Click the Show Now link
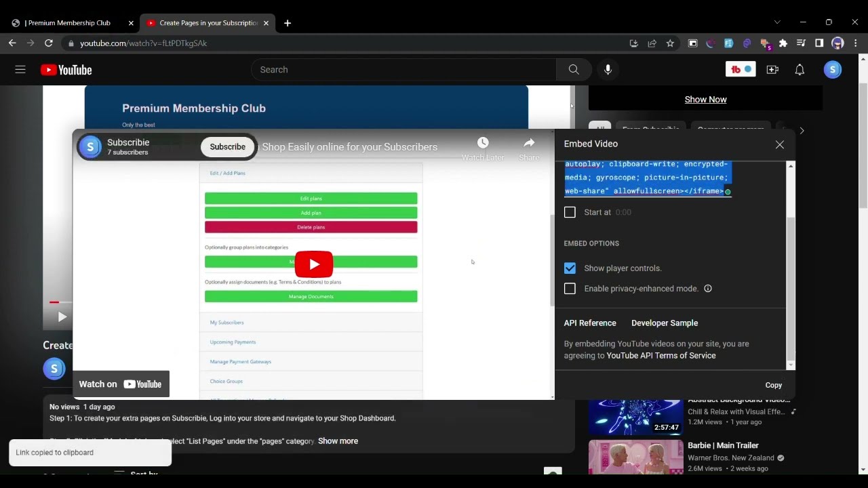The width and height of the screenshot is (868, 488). pyautogui.click(x=705, y=100)
